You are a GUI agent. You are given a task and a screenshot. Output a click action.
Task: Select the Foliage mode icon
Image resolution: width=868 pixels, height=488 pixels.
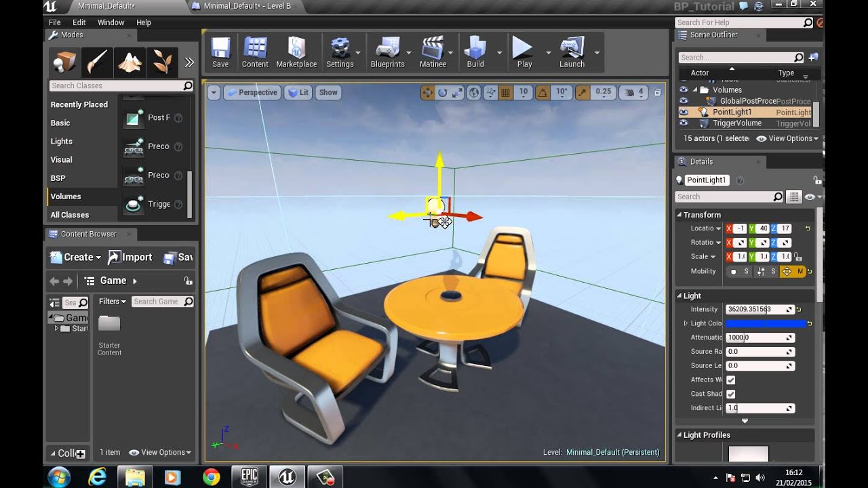click(x=163, y=62)
